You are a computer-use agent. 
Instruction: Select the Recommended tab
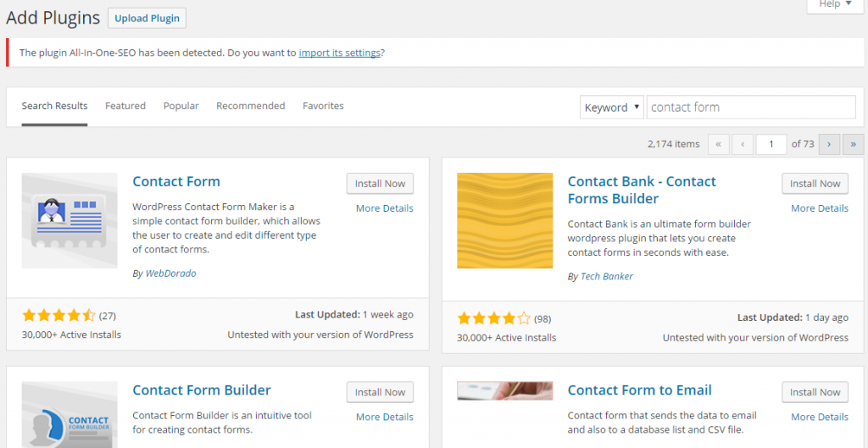pyautogui.click(x=250, y=106)
